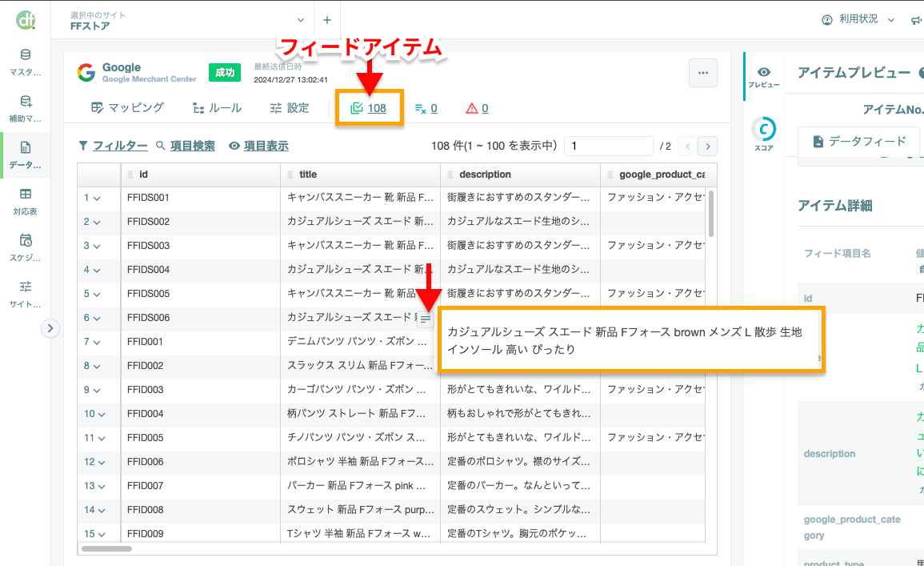
Task: Expand row 15 chevron
Action: coord(102,535)
